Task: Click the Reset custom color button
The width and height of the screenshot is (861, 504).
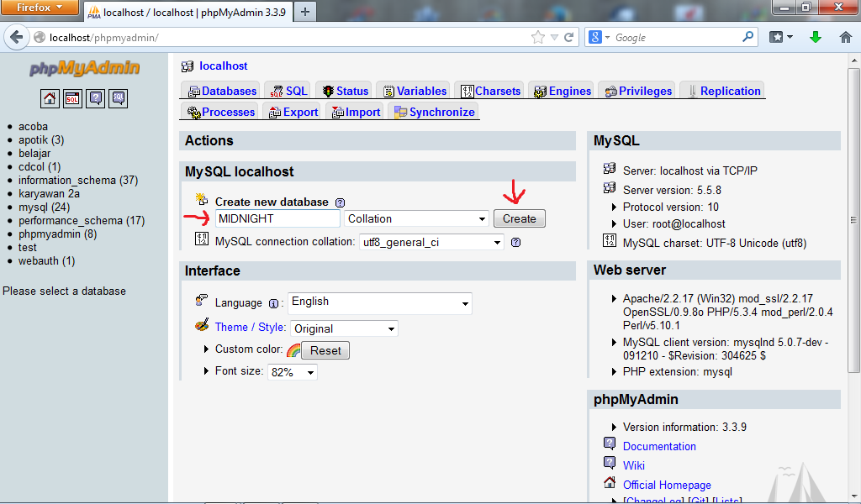Action: (x=325, y=350)
